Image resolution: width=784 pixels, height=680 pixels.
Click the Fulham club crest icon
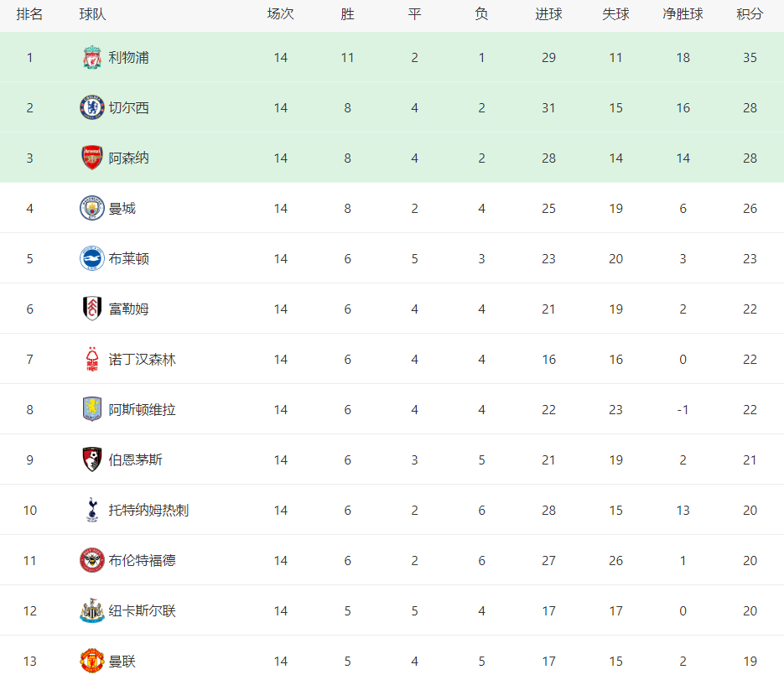pos(91,309)
